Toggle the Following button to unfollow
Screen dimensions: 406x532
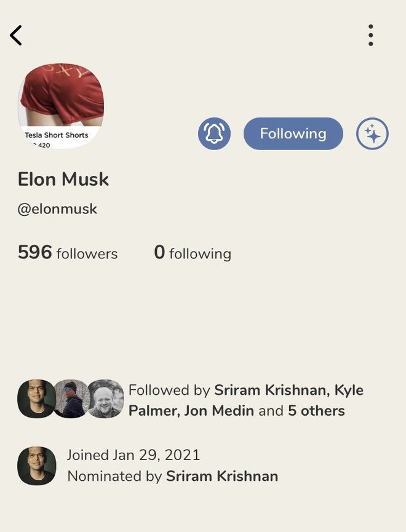point(293,133)
